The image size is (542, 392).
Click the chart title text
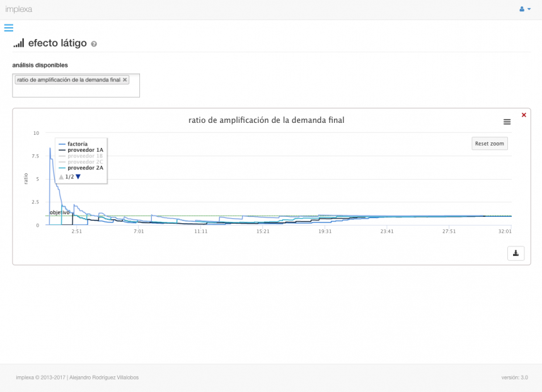point(266,120)
